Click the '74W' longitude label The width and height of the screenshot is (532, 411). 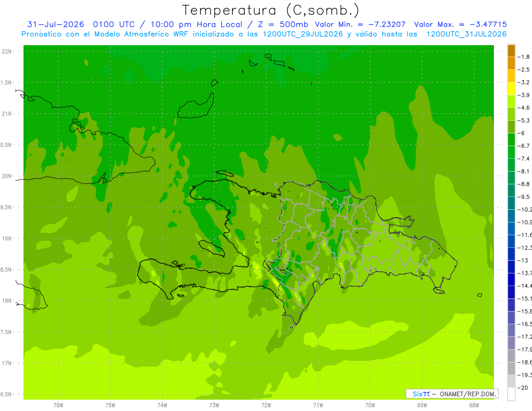pos(162,405)
